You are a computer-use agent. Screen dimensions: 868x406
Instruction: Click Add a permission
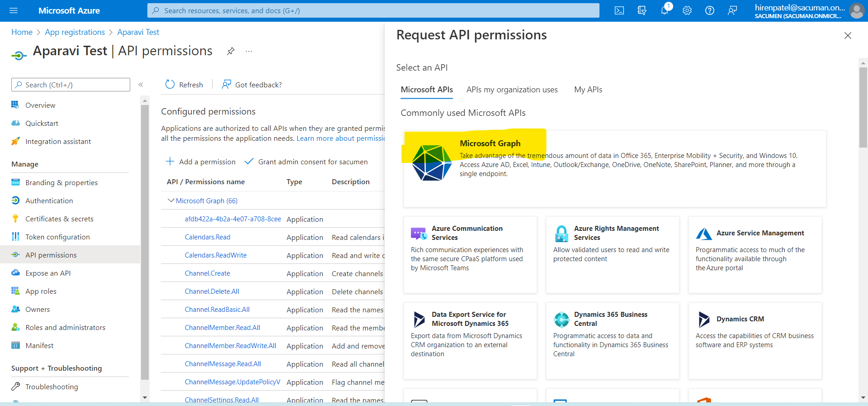pyautogui.click(x=201, y=162)
